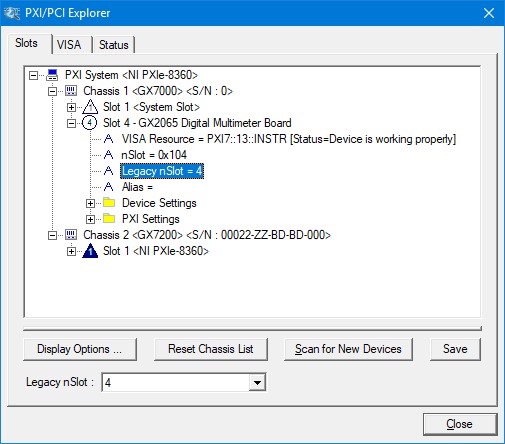Click the attribute icon beside VISA Resource
505x444 pixels.
[x=108, y=139]
